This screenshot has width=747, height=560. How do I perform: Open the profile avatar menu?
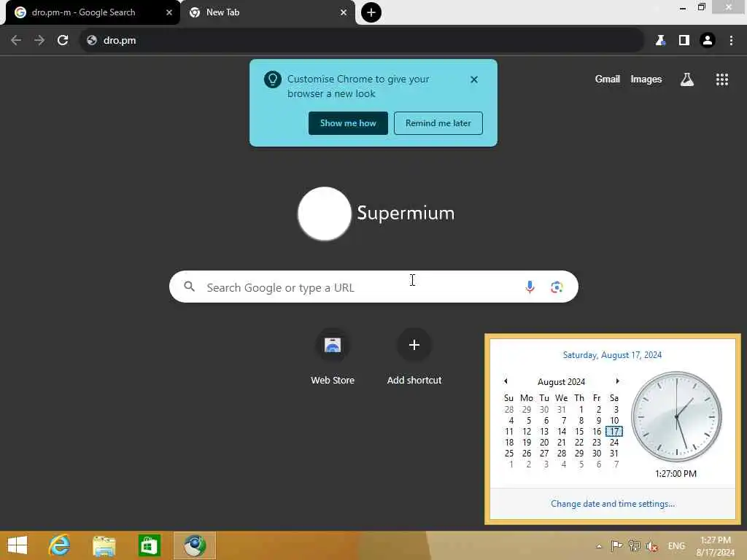click(x=708, y=41)
